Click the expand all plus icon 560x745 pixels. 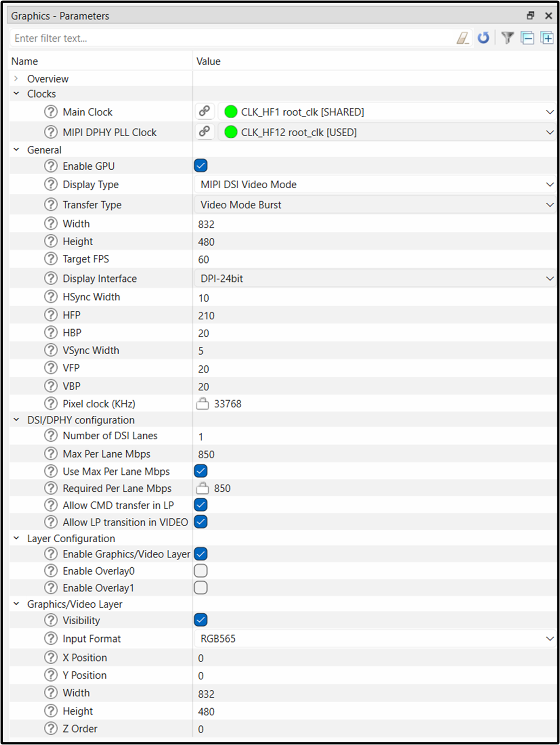[x=547, y=38]
